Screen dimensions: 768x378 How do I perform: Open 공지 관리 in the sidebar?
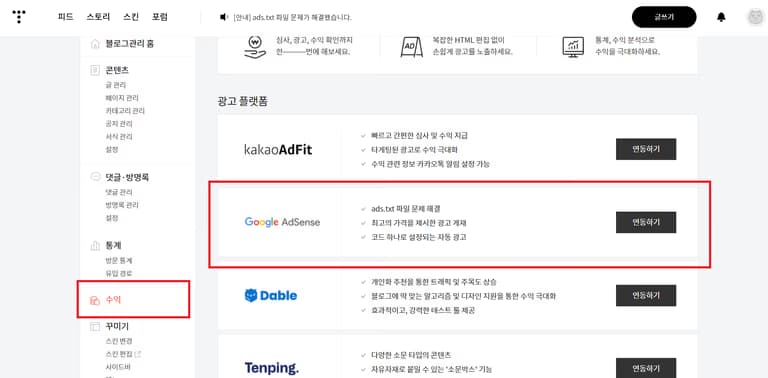coord(119,124)
